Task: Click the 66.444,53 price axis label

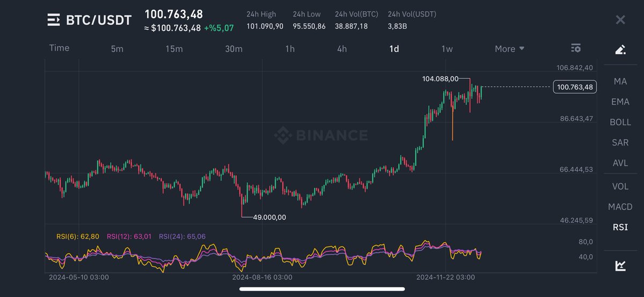Action: tap(577, 169)
